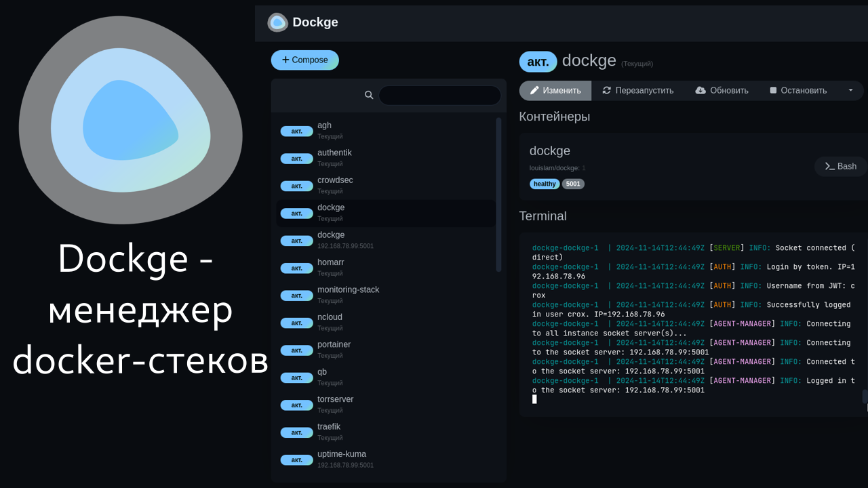Click the magnifier search icon
Screen dimensions: 868x488
369,95
